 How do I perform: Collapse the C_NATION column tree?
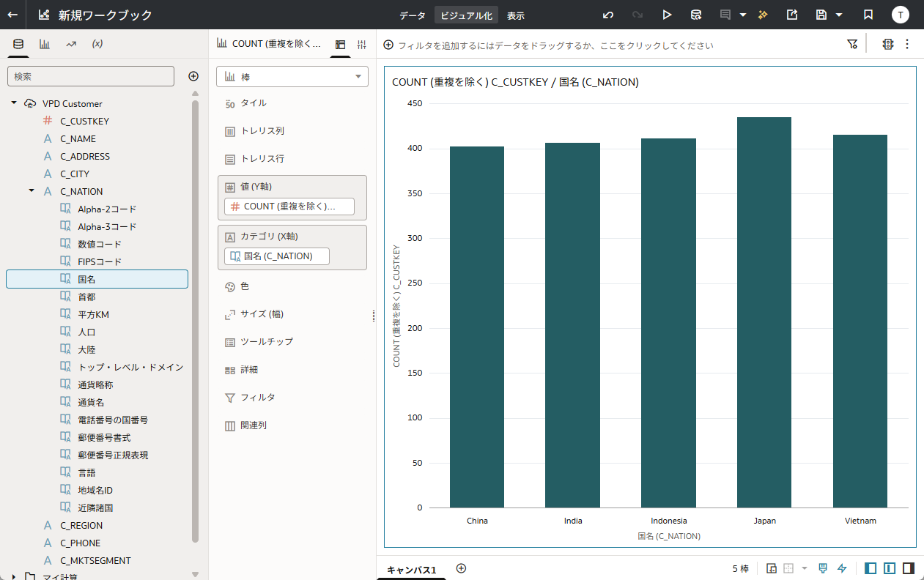click(x=32, y=191)
